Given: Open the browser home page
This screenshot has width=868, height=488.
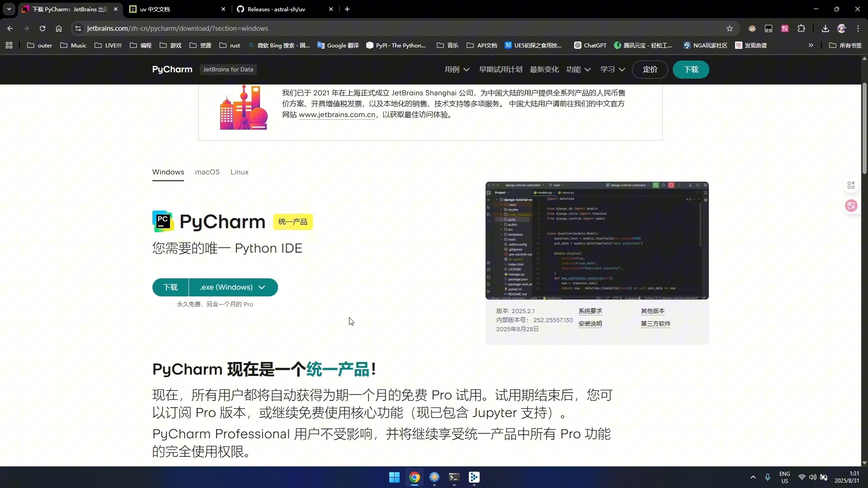Looking at the screenshot, I should [x=59, y=28].
